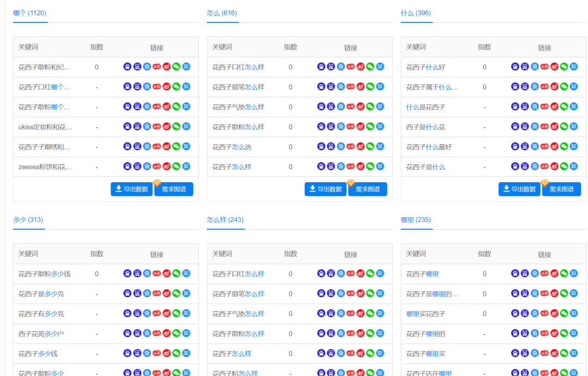Open the Weibo icon in 花西子什么好 row
Screen dimensions: 588x376
554,67
